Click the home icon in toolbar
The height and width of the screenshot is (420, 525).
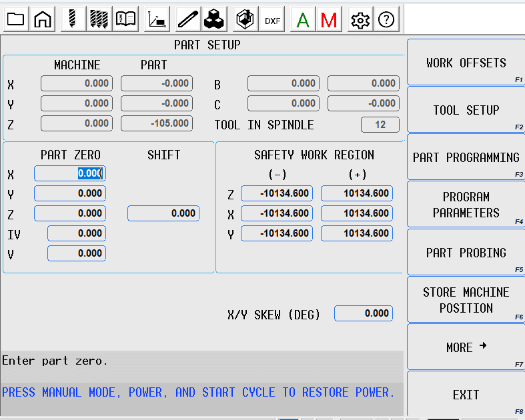[43, 19]
